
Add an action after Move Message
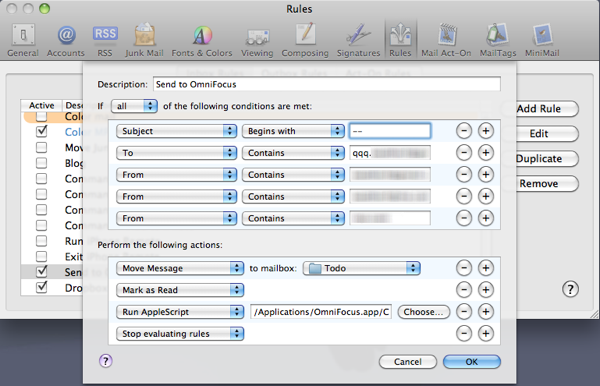coord(486,268)
